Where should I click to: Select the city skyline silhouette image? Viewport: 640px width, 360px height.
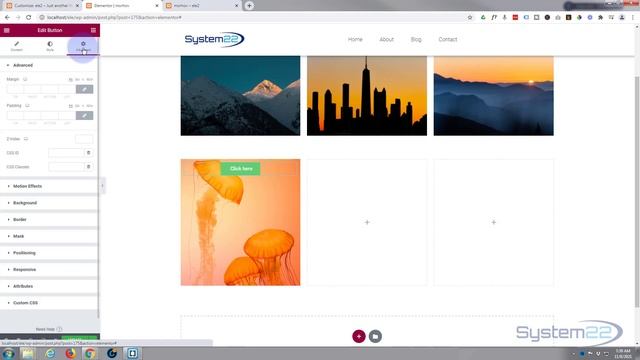pyautogui.click(x=367, y=96)
